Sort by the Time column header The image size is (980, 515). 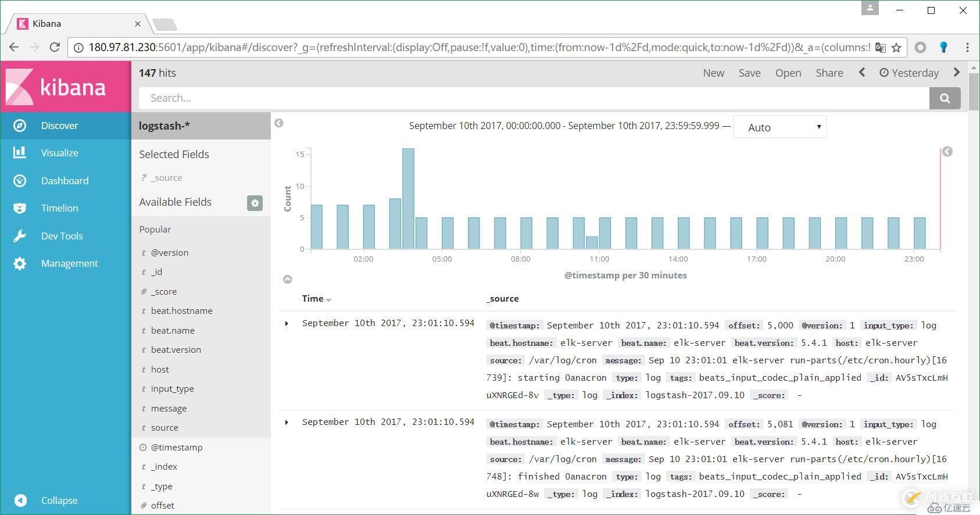point(317,299)
